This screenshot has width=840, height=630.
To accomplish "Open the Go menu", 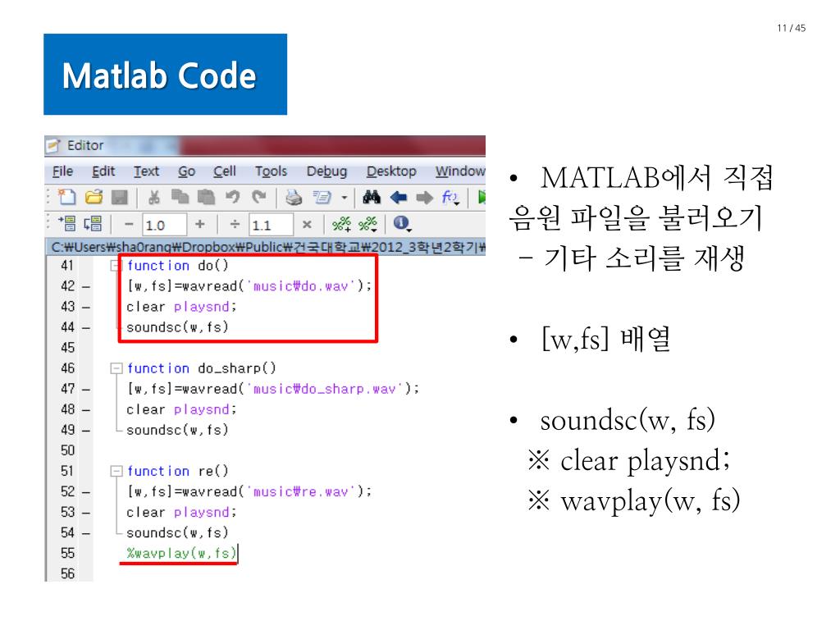I will [186, 171].
